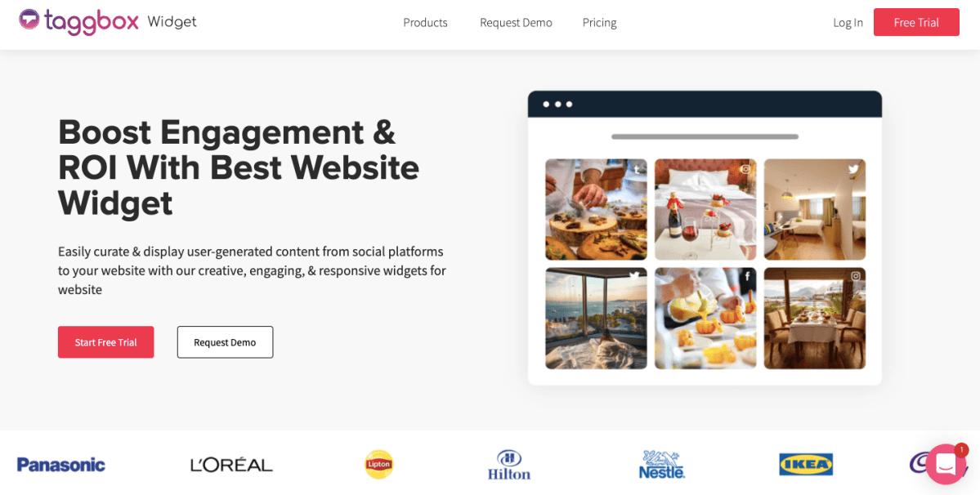Click the Twitter icon on the hotel room photo
Viewport: 980px width, 495px height.
pos(854,168)
